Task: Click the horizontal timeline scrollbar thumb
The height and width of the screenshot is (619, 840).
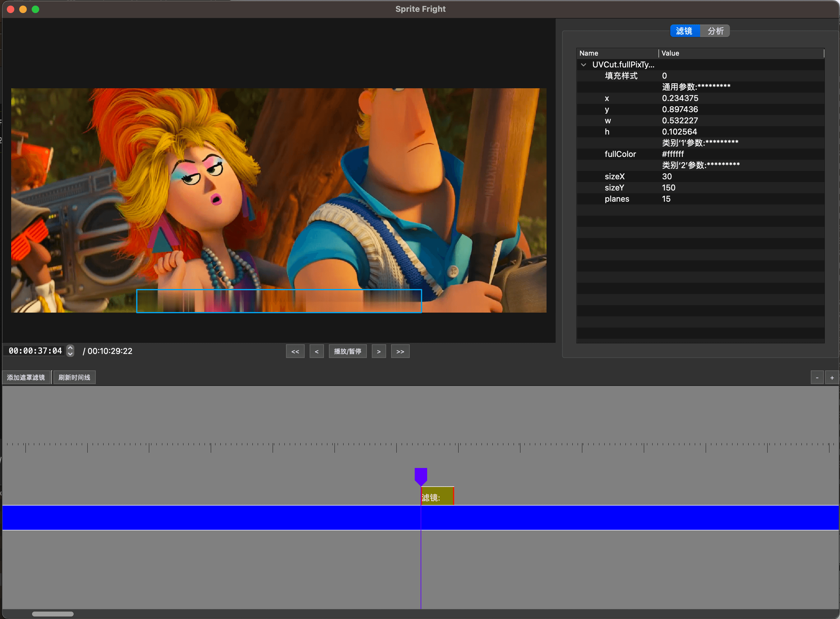Action: [x=53, y=614]
